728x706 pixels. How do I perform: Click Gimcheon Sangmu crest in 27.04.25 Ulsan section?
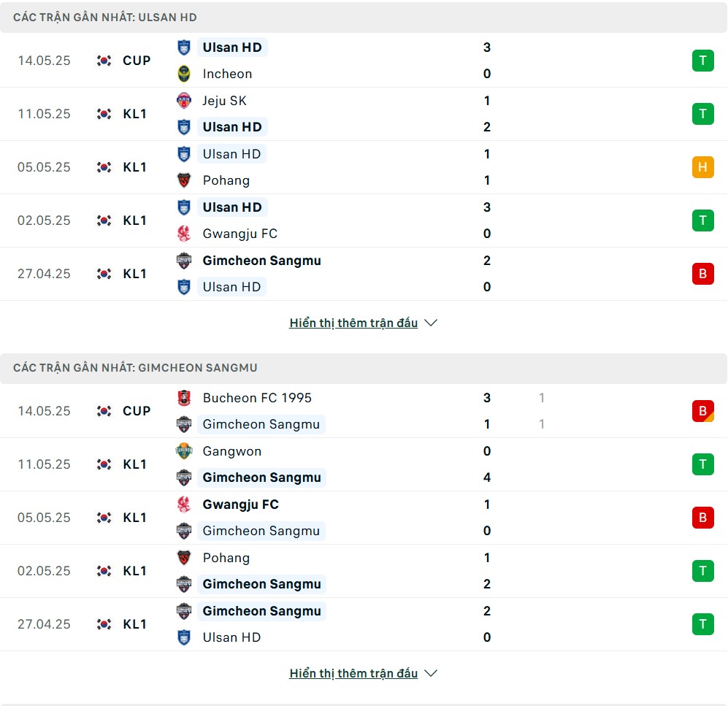(x=184, y=261)
